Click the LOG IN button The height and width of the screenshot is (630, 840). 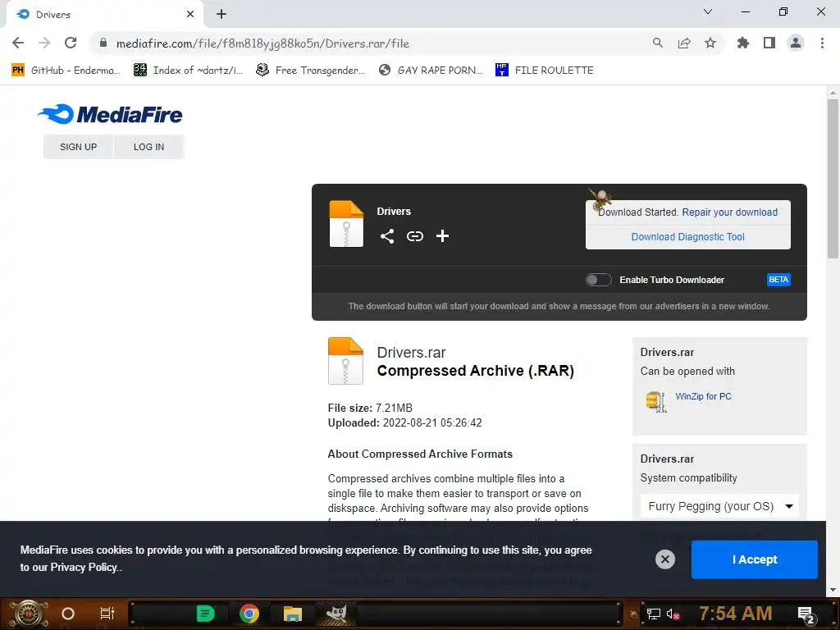point(149,147)
